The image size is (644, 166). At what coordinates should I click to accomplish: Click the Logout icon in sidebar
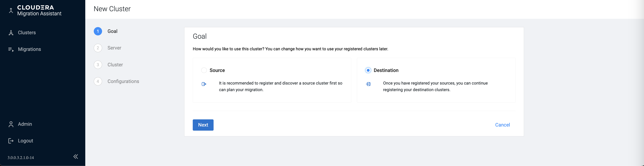(x=11, y=141)
